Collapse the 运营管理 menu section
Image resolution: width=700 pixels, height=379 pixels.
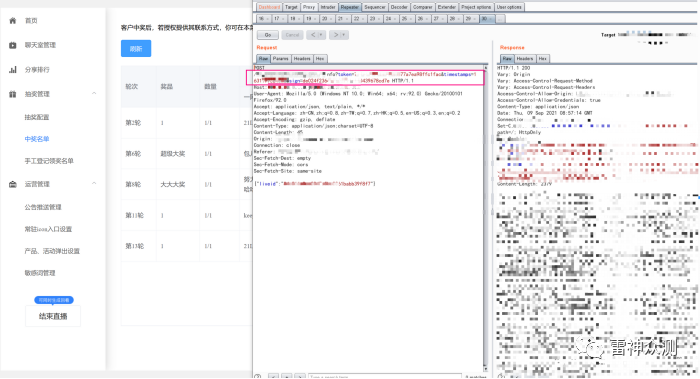(94, 183)
